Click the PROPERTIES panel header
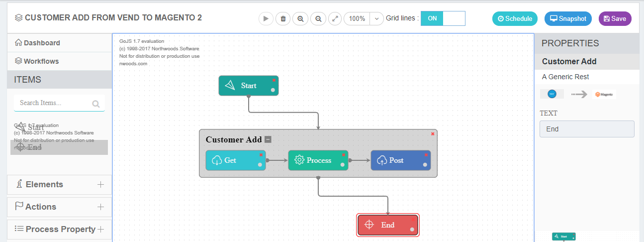This screenshot has width=644, height=242. pyautogui.click(x=586, y=43)
